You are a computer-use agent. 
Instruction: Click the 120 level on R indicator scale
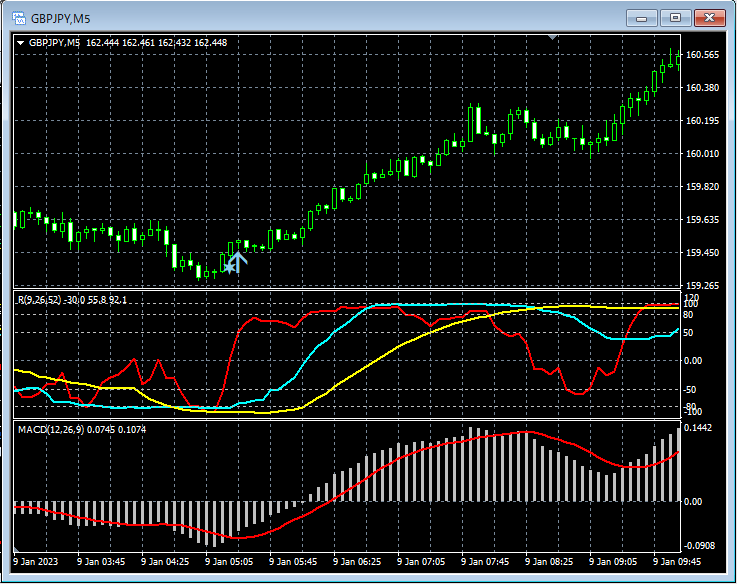692,298
